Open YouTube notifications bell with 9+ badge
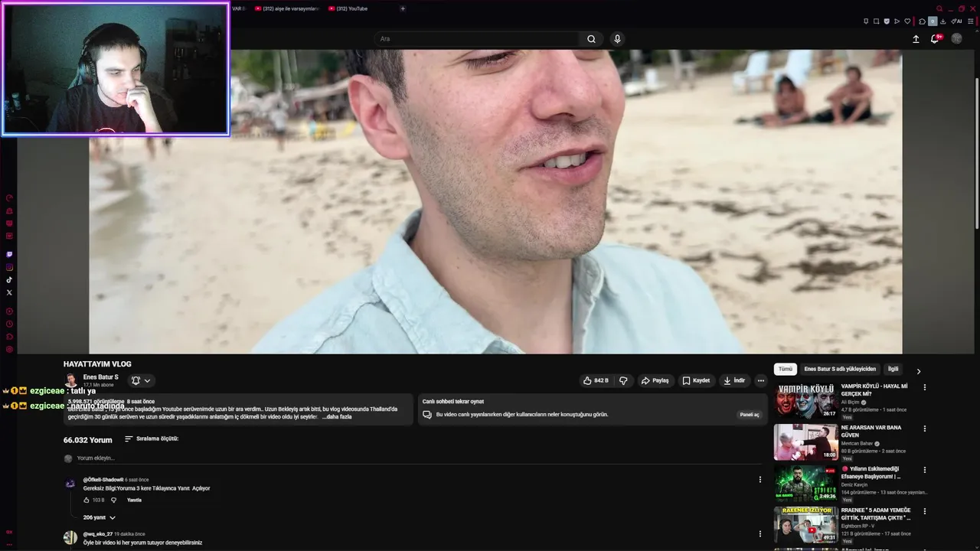This screenshot has height=551, width=980. (936, 38)
